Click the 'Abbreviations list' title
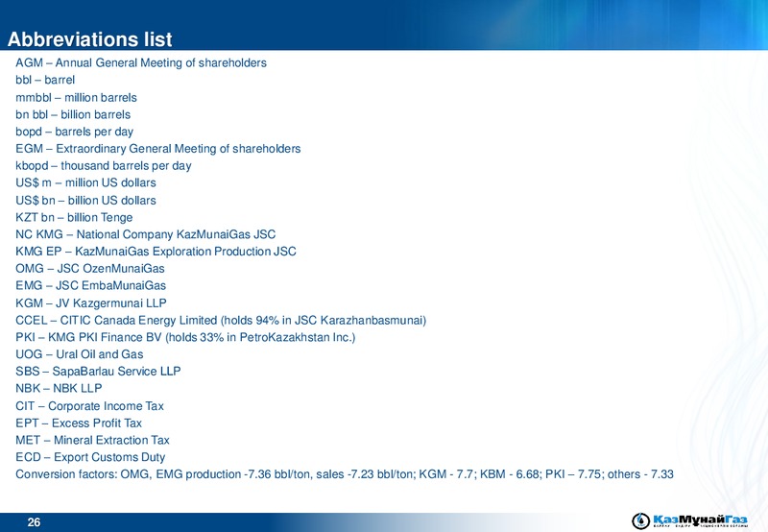This screenshot has width=768, height=532. (90, 39)
